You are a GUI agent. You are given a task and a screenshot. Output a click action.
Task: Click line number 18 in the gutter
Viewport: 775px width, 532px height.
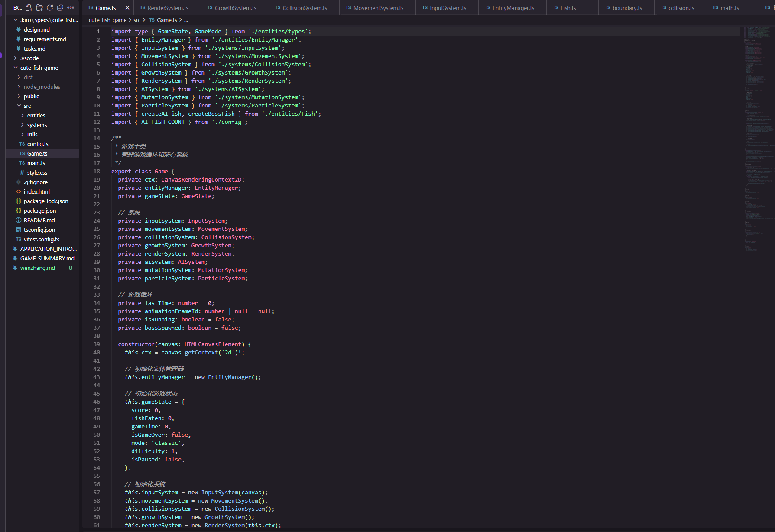[97, 171]
